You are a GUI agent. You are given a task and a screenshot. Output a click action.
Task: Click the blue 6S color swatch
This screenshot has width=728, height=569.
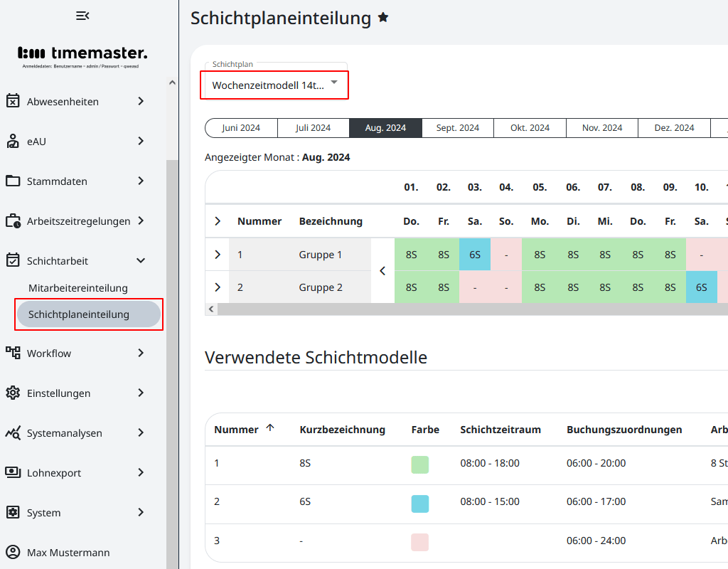pos(420,504)
